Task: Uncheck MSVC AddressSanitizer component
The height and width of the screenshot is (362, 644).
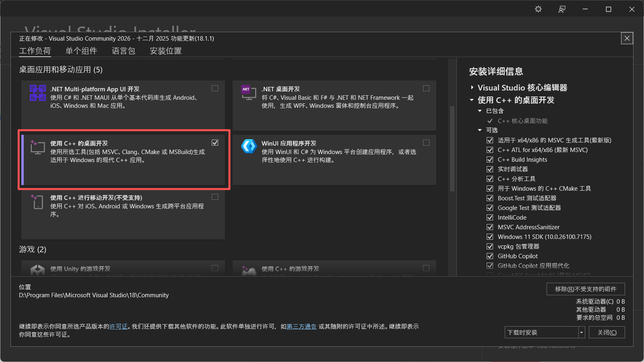Action: click(490, 227)
